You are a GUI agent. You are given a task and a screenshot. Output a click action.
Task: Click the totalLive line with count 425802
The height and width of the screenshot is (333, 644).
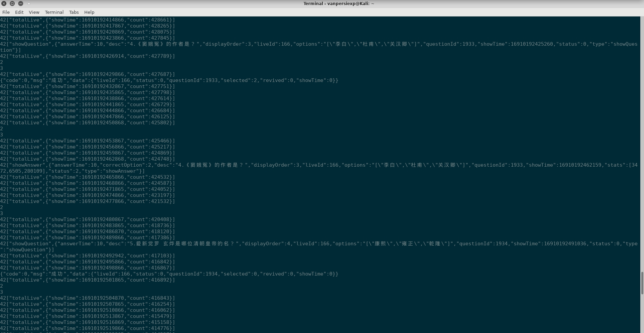pyautogui.click(x=87, y=123)
